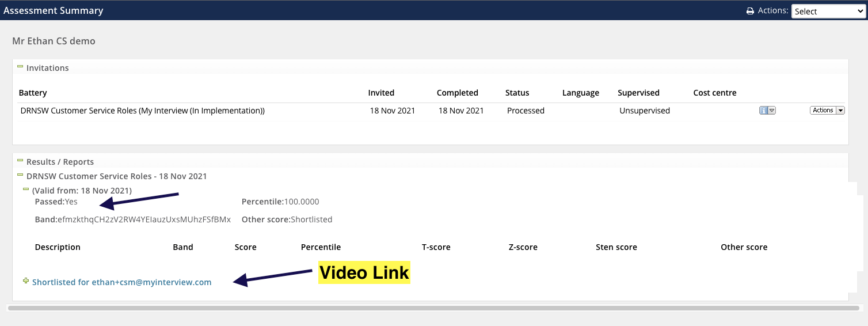Image resolution: width=868 pixels, height=326 pixels.
Task: Select the DRNSW Customer Service Roles battery row
Action: pos(142,111)
